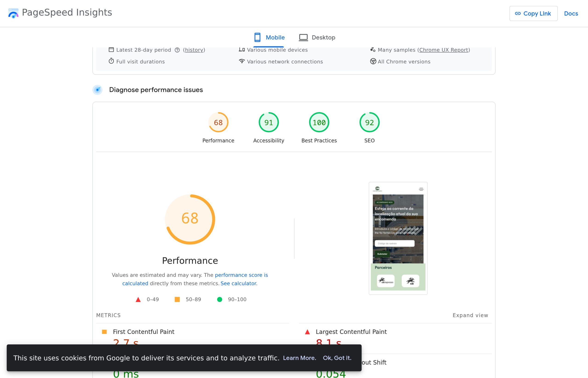The height and width of the screenshot is (378, 588).
Task: Open the Docs link
Action: coord(571,14)
